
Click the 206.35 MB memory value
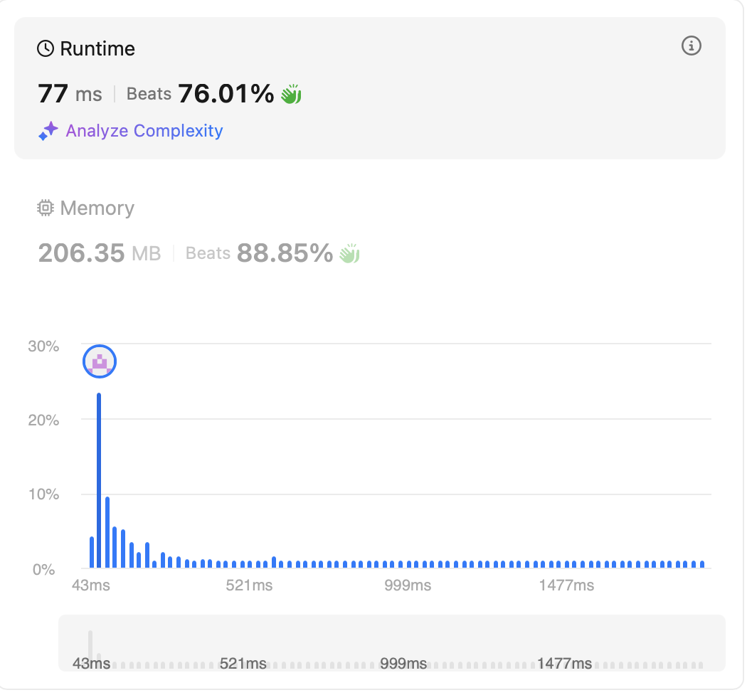(x=99, y=253)
